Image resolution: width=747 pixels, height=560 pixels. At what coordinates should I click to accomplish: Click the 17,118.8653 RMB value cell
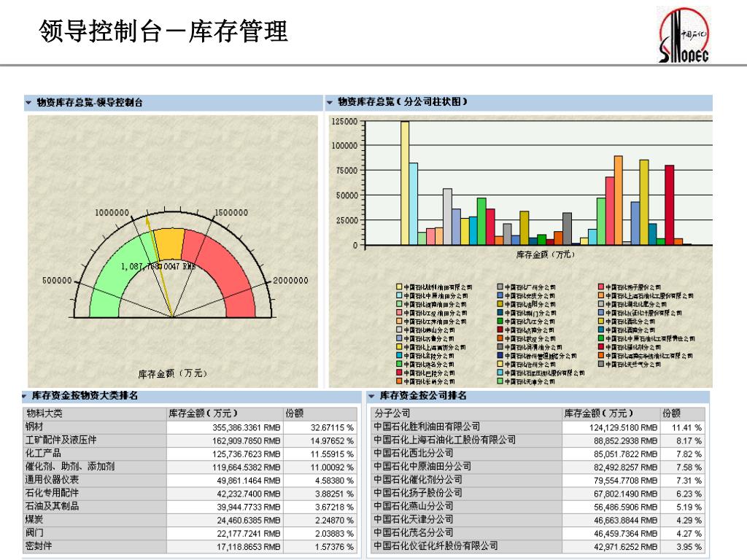(225, 547)
